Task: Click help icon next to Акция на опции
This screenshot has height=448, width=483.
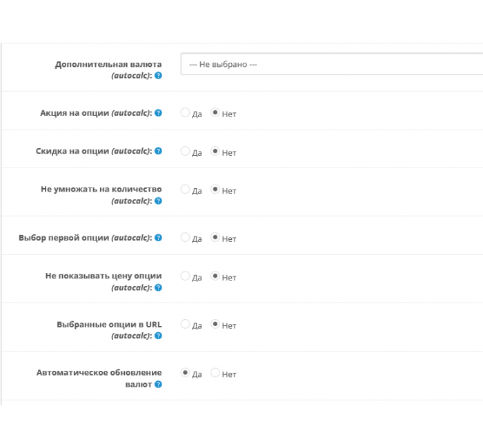Action: pos(158,113)
